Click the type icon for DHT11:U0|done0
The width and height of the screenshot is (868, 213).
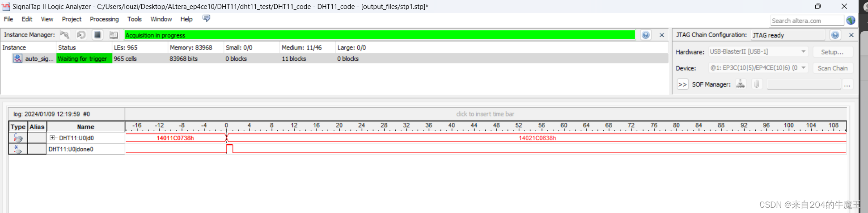point(18,149)
